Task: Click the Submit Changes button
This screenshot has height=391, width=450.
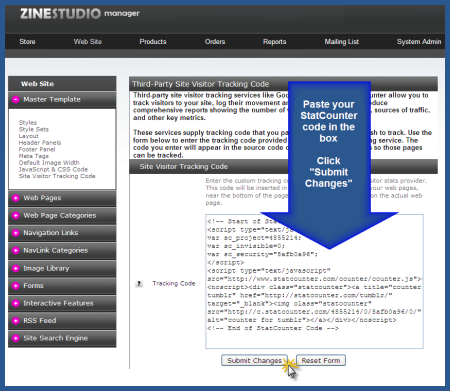Action: click(x=254, y=360)
